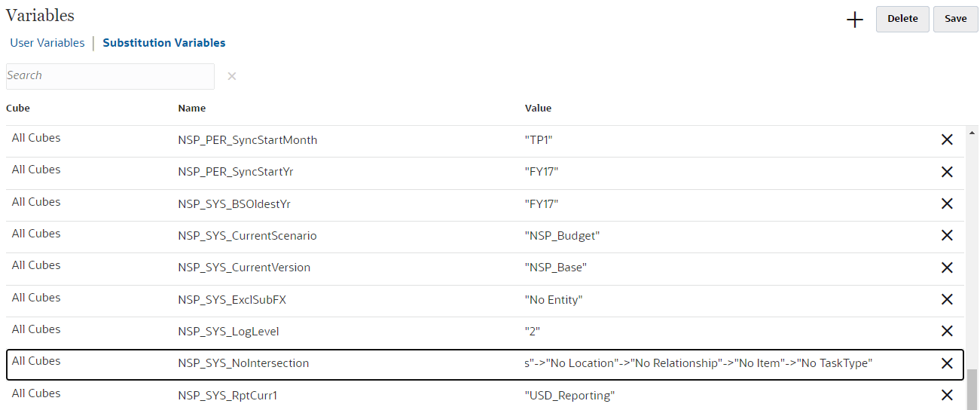980x410 pixels.
Task: Click into the Search input field
Action: [110, 76]
